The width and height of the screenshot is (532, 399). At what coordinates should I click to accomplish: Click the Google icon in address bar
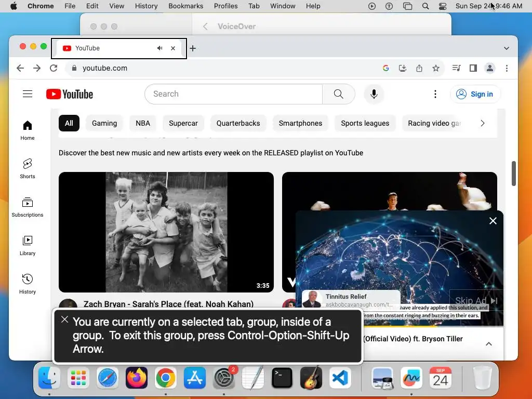coord(386,68)
